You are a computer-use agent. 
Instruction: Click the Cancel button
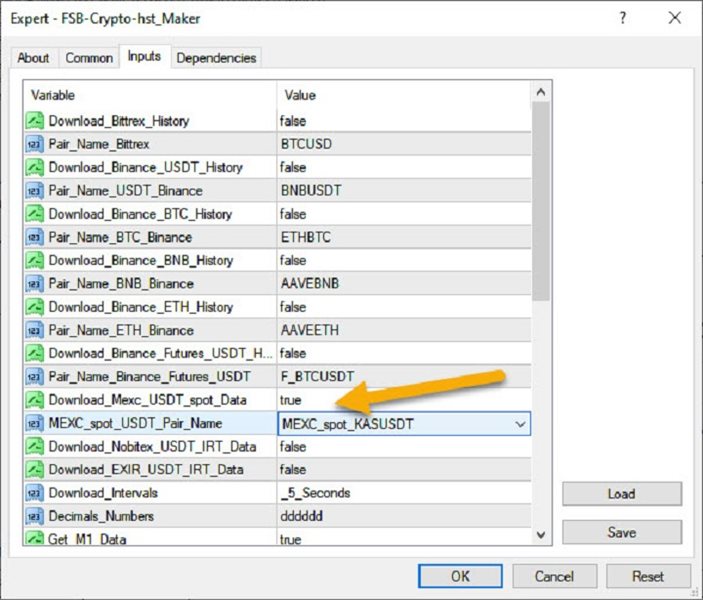pos(554,576)
